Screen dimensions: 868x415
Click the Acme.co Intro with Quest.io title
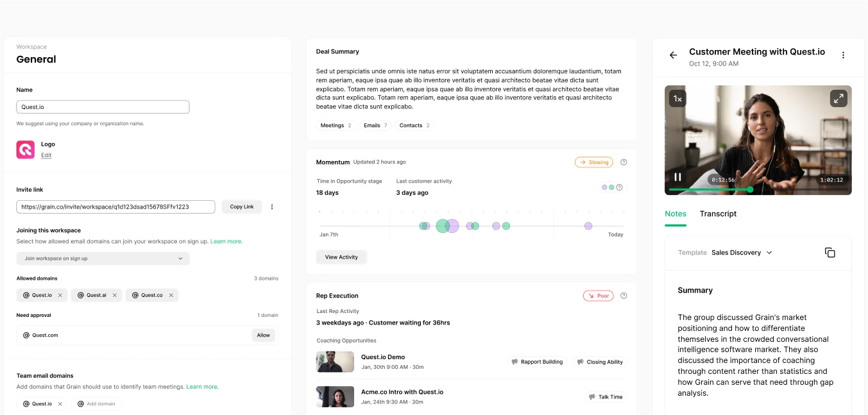tap(402, 391)
